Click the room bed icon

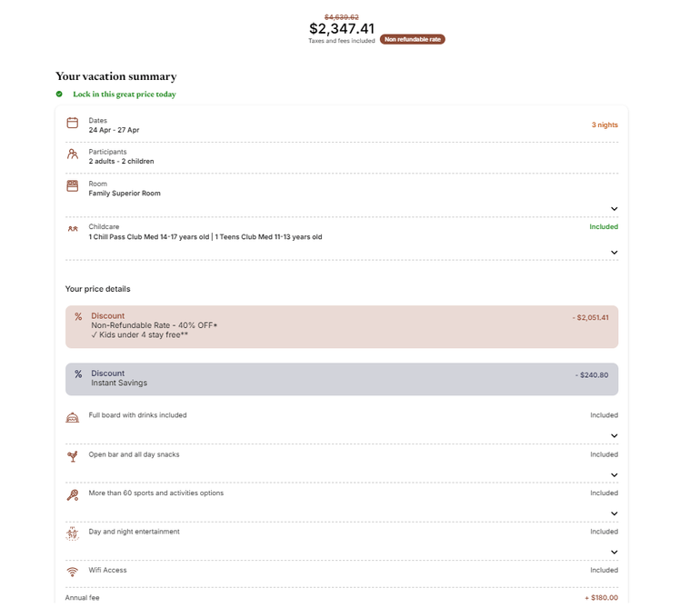[73, 186]
